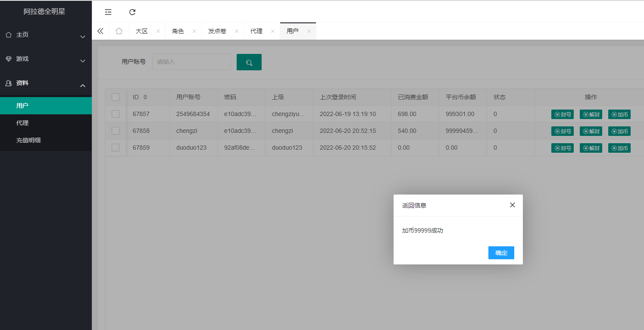Sort the table by ID column arrows
The image size is (644, 330).
click(x=145, y=97)
